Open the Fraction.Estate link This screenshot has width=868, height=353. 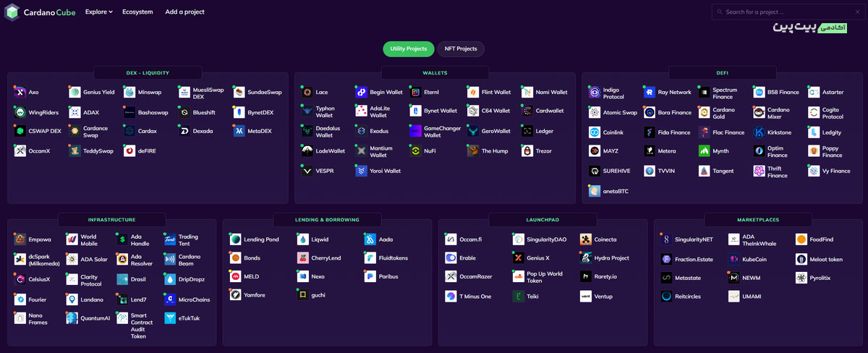[693, 258]
